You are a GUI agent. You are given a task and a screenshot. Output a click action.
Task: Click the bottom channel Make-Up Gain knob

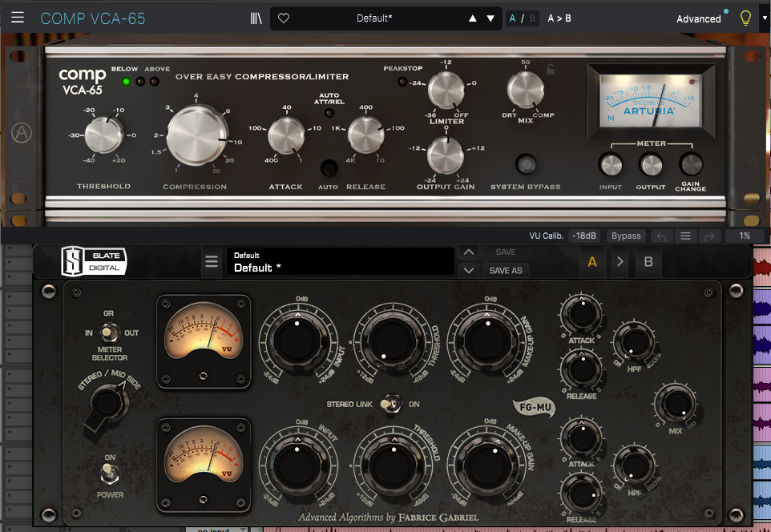pyautogui.click(x=487, y=465)
